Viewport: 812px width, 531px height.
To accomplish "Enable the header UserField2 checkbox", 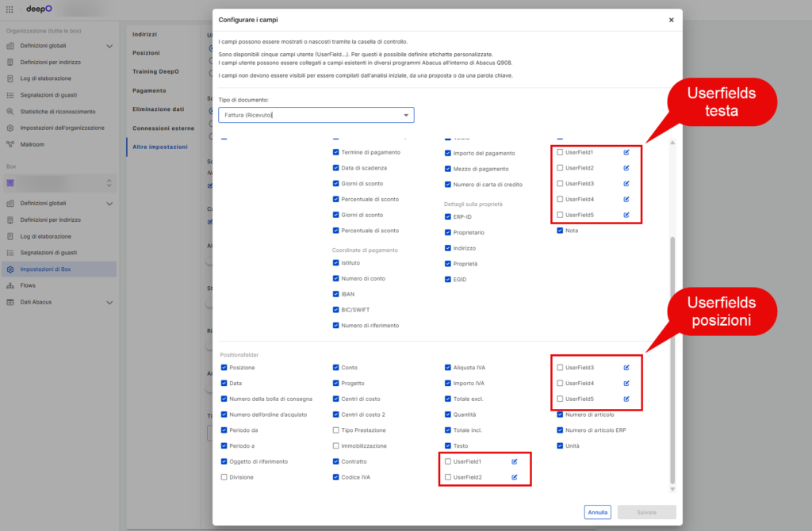I will [x=560, y=168].
